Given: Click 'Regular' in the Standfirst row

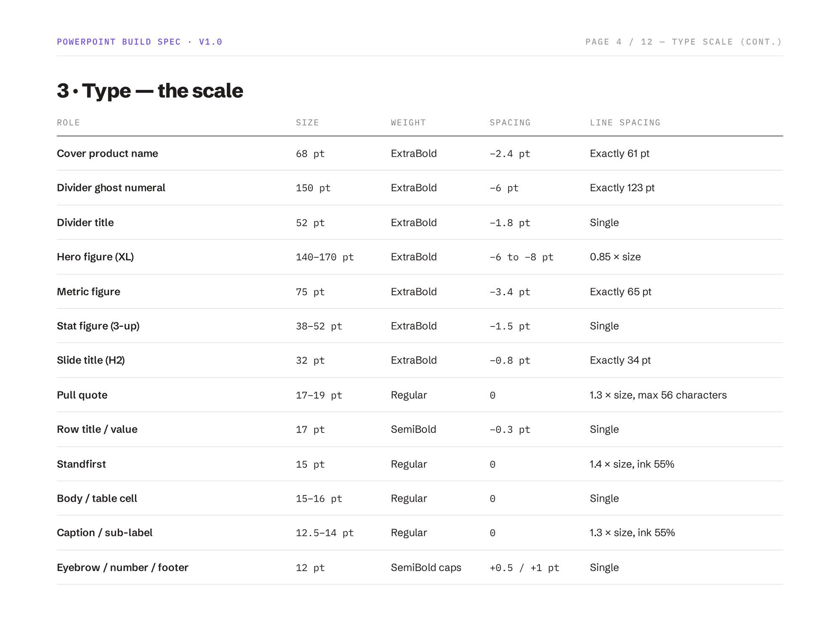Looking at the screenshot, I should click(x=409, y=464).
